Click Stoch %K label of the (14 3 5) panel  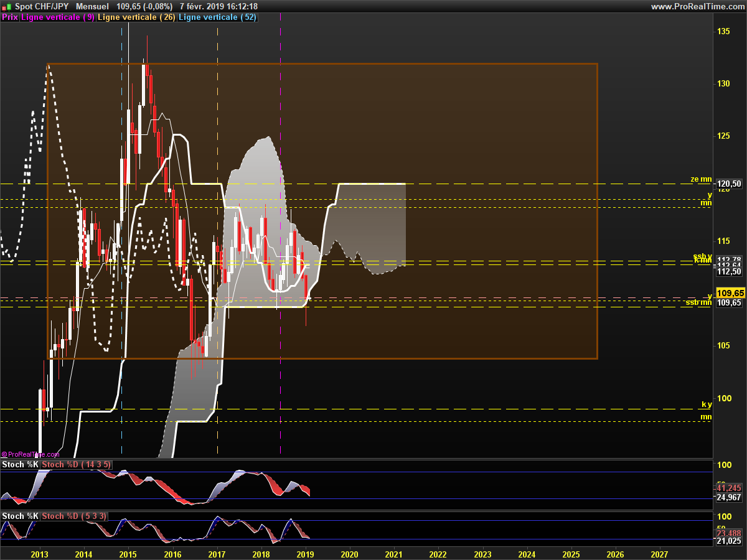[21, 464]
